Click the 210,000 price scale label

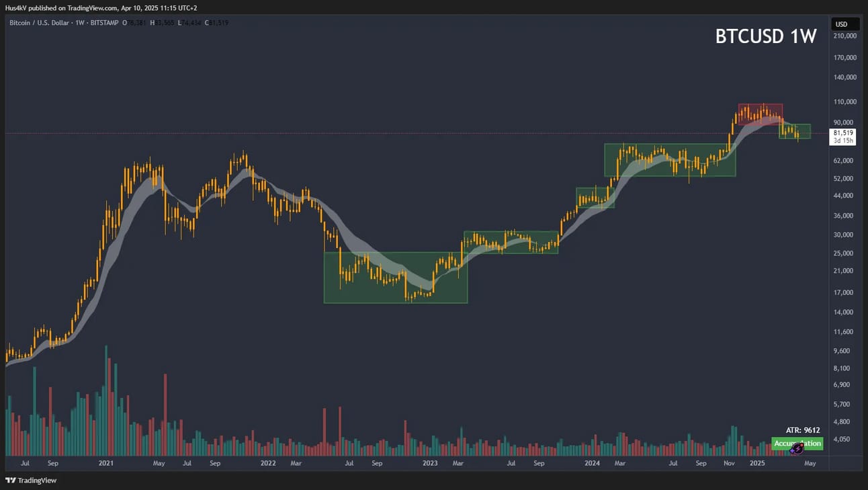coord(844,36)
